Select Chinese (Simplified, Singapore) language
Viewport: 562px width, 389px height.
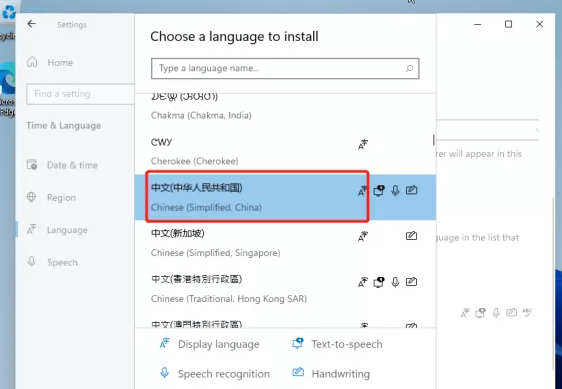[x=285, y=243]
